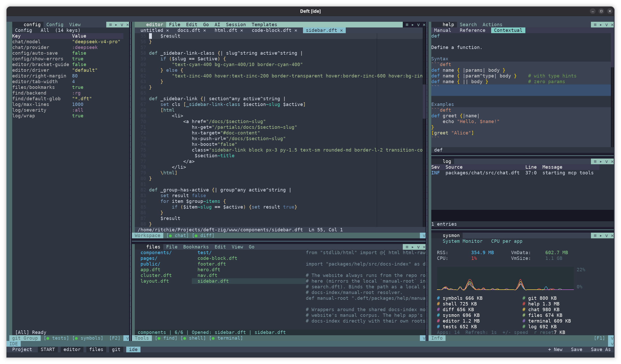621x364 pixels.
Task: Close the docs.dft editor tab
Action: click(x=205, y=30)
